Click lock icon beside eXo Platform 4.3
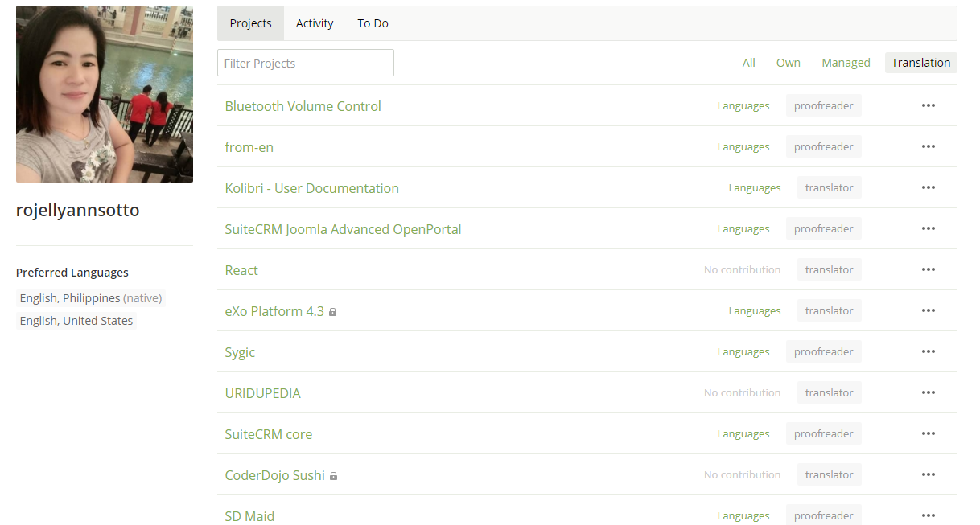 332,312
